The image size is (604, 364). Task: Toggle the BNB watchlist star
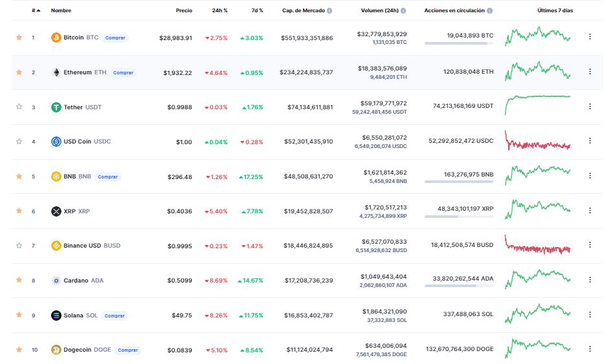[x=19, y=177]
